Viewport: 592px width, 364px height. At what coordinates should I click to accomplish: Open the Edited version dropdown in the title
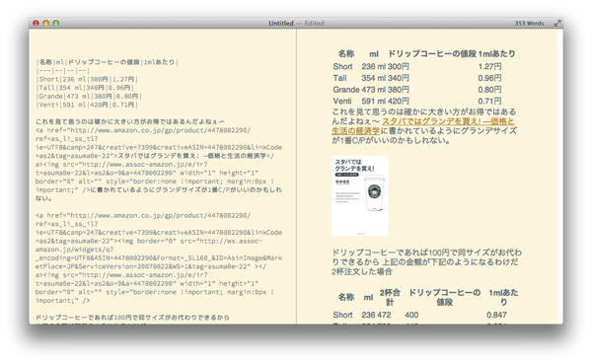click(x=314, y=24)
